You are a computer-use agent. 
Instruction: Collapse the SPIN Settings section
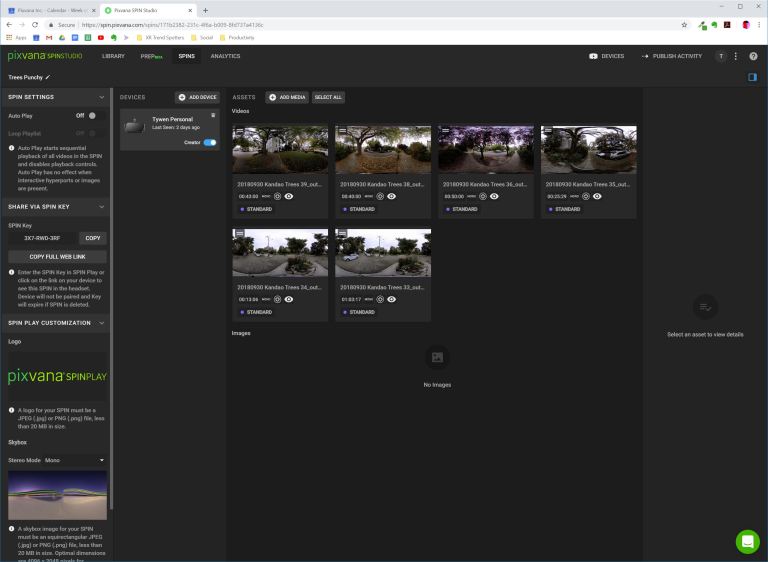(x=101, y=98)
